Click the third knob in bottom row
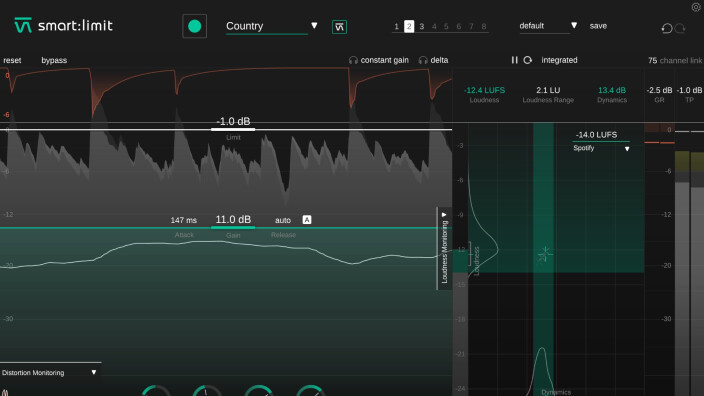 click(259, 391)
